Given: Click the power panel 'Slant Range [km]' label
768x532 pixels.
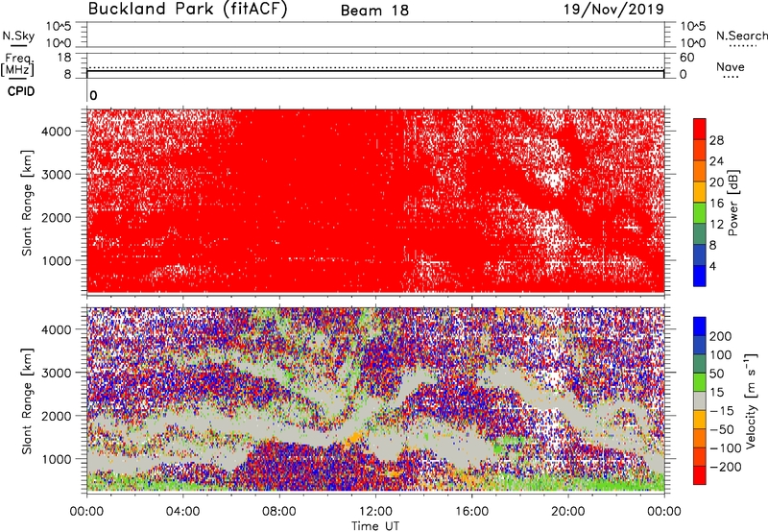Looking at the screenshot, I should (x=27, y=203).
